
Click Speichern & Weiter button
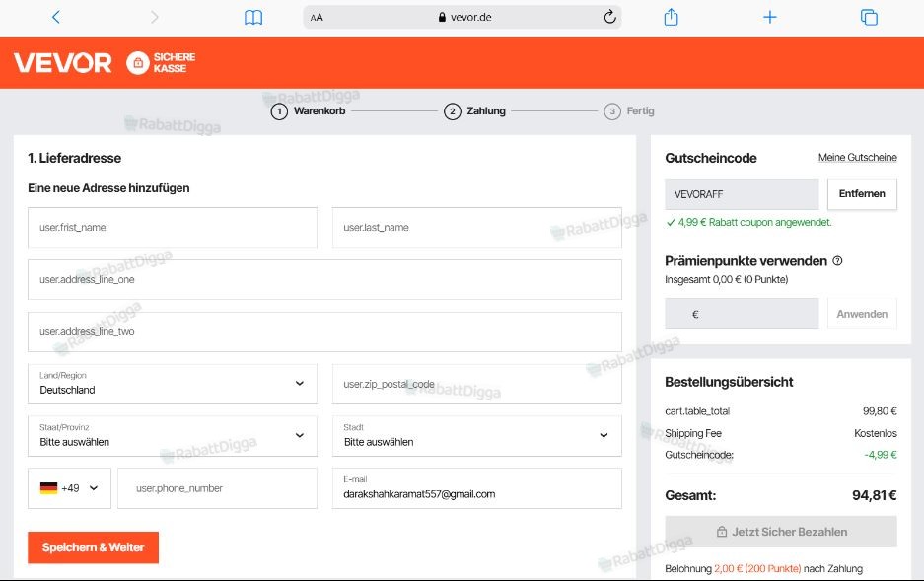pos(93,547)
